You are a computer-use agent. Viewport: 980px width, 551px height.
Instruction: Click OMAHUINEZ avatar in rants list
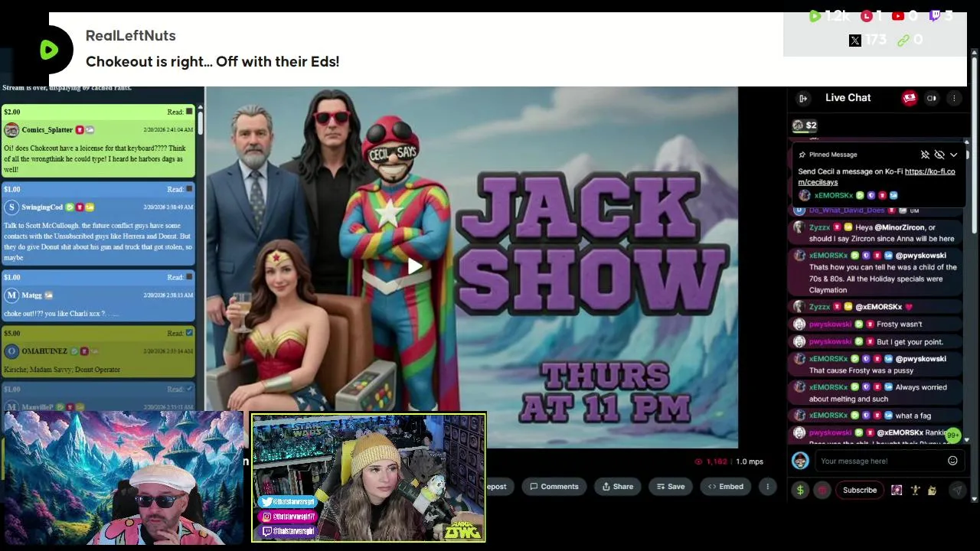pyautogui.click(x=11, y=350)
